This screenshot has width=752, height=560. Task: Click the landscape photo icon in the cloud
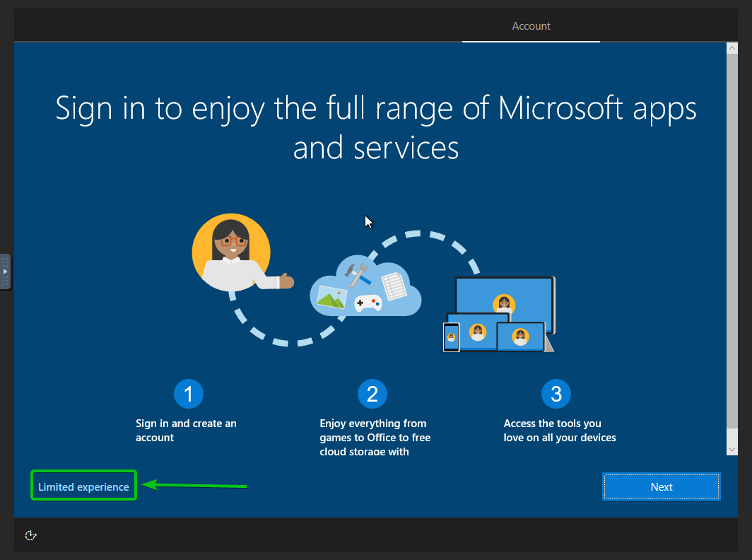pos(331,296)
